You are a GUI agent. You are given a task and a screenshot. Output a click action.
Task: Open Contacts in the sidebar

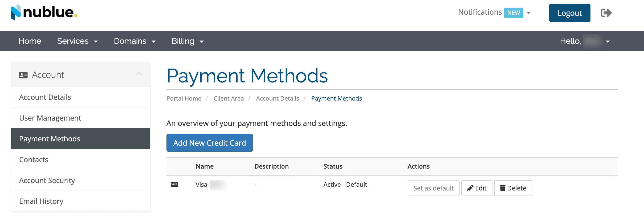(x=80, y=160)
